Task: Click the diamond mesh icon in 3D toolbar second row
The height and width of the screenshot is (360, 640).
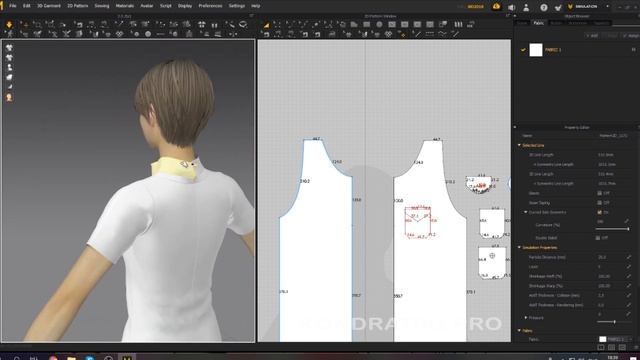Action: pyautogui.click(x=120, y=34)
